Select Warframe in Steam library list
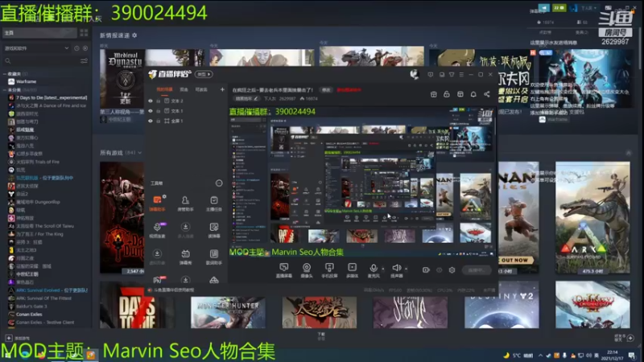Viewport: 644px width, 362px height. tap(27, 82)
